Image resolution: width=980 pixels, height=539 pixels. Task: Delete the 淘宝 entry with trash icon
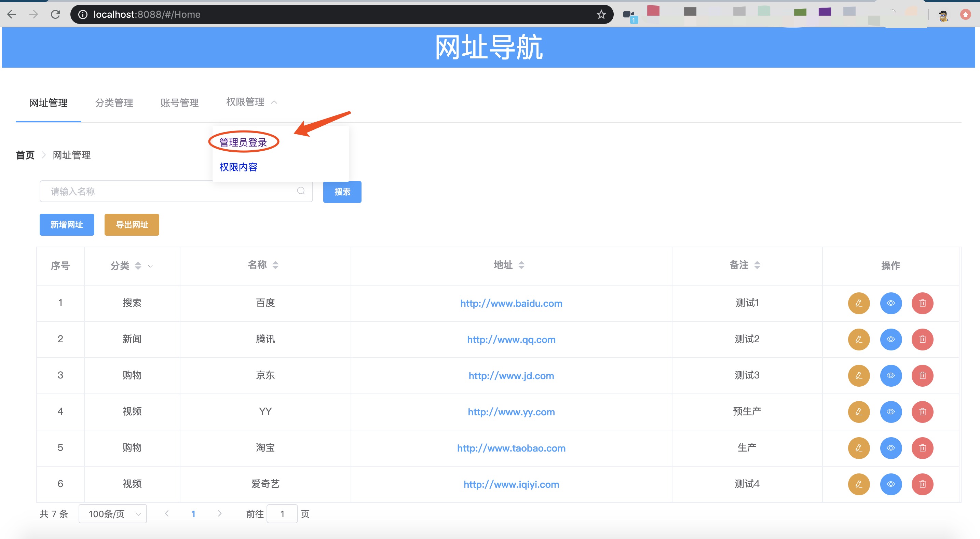922,448
